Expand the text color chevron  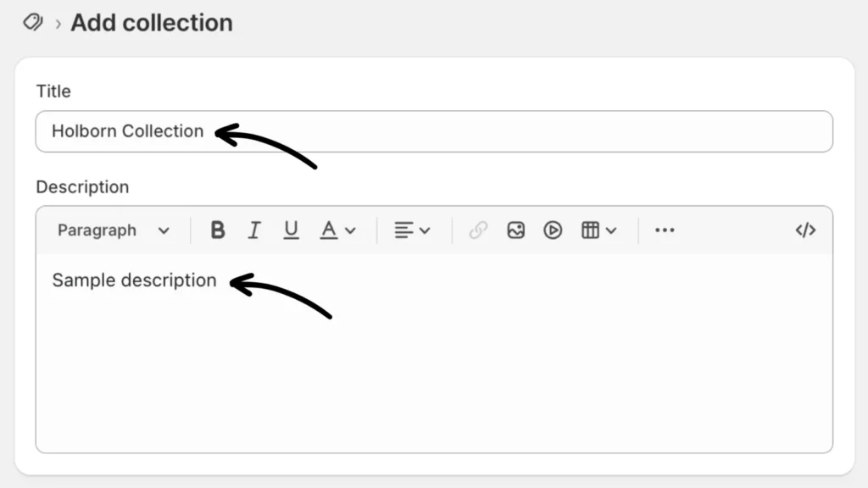350,230
